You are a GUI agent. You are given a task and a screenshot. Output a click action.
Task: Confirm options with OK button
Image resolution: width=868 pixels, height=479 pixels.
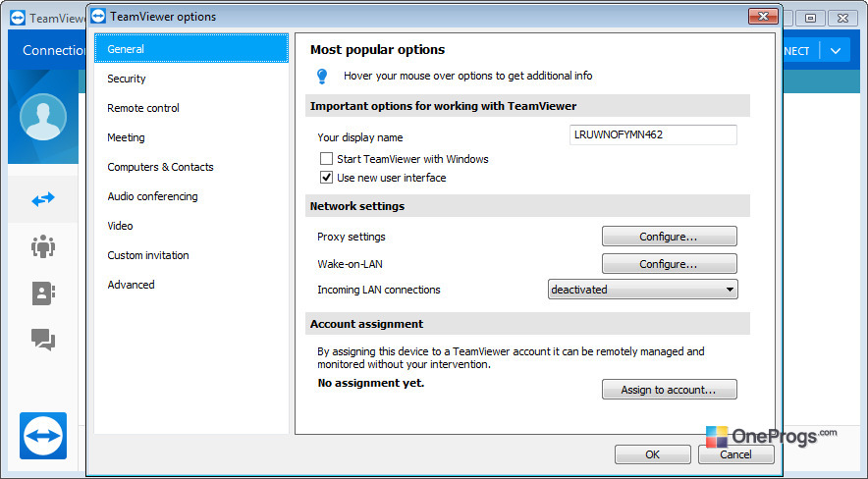[653, 454]
